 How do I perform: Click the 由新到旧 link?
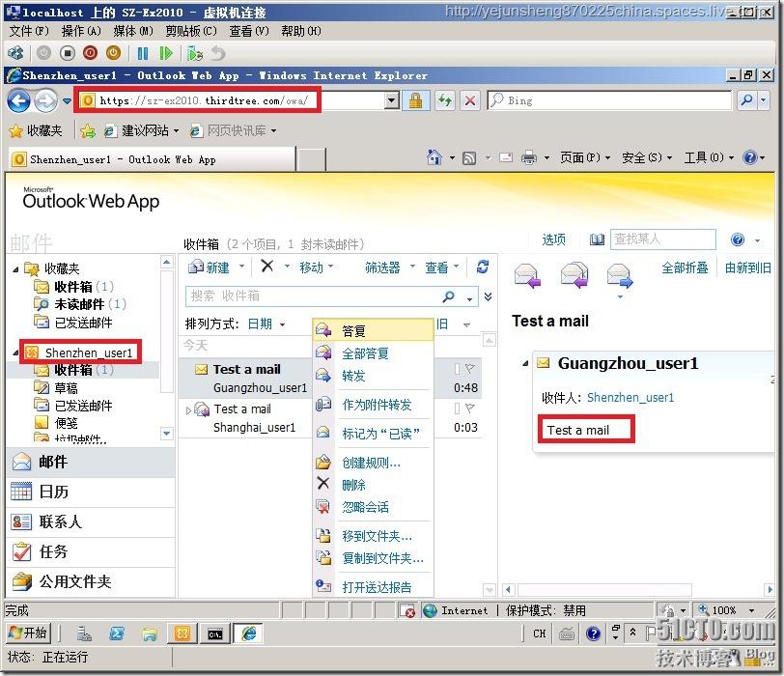[x=747, y=268]
